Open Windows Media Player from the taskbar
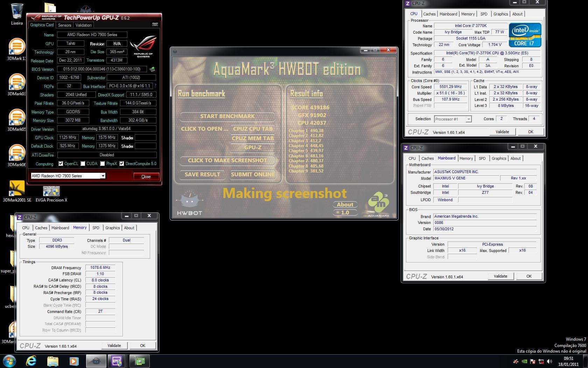Screen dimensions: 588x368 tap(74, 361)
